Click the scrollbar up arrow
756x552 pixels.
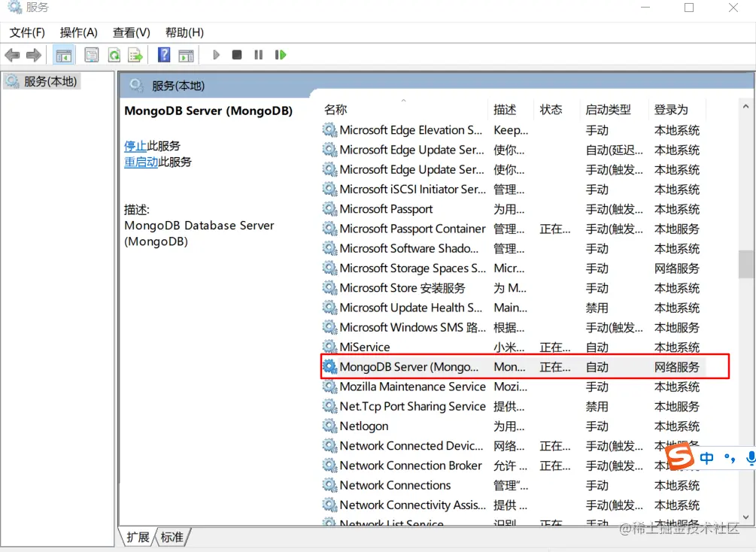(x=746, y=106)
